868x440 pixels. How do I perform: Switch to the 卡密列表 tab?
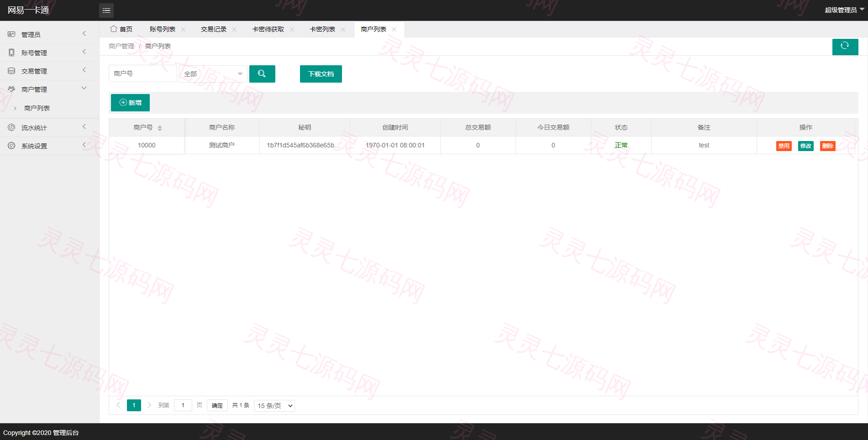(x=322, y=29)
